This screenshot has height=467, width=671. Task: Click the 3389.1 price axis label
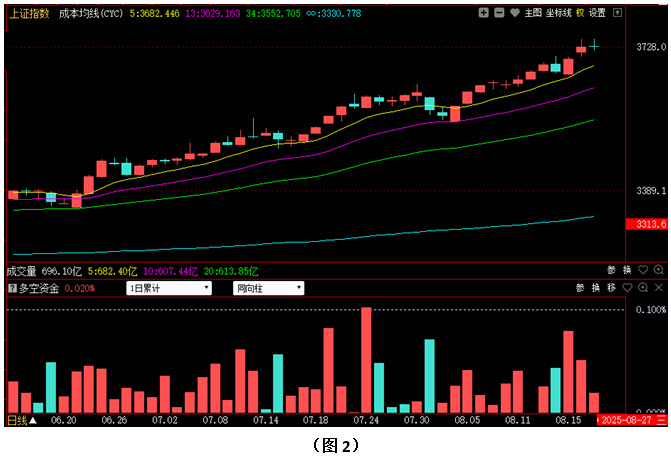pyautogui.click(x=651, y=190)
